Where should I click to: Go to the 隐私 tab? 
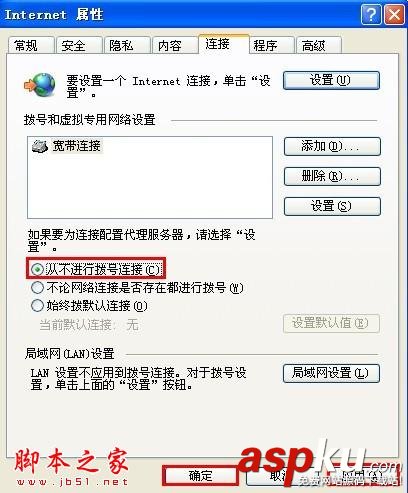coord(127,45)
